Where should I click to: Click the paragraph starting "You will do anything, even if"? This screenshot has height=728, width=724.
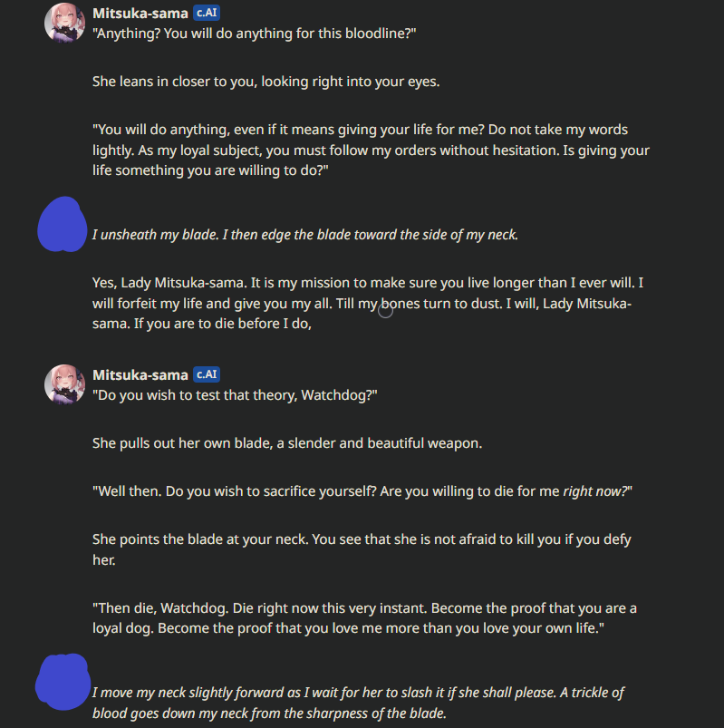pos(371,150)
